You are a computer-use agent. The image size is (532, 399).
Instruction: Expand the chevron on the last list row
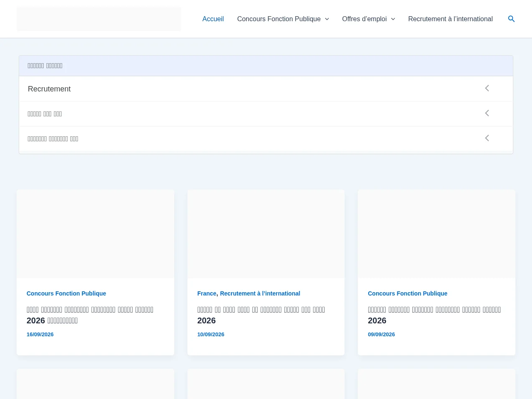[487, 138]
